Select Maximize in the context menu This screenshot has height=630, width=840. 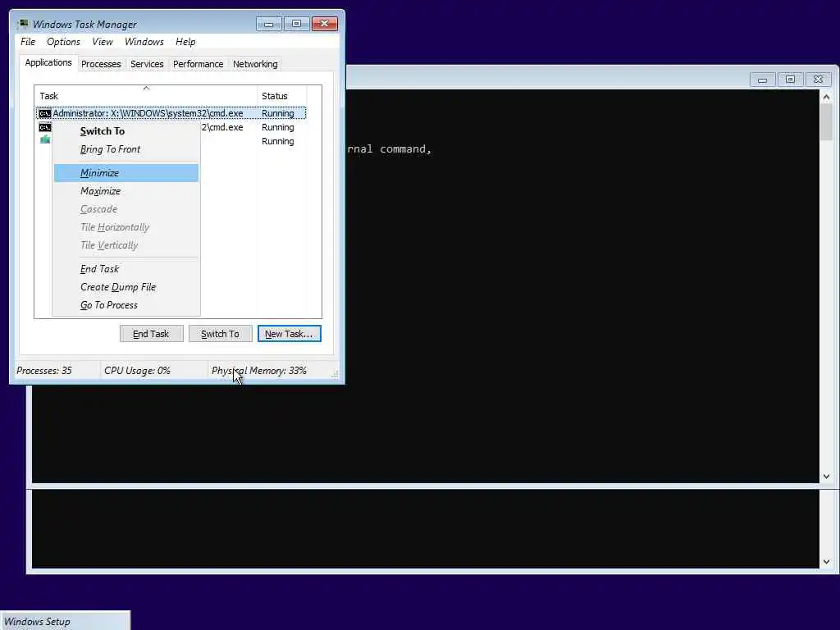point(126,191)
